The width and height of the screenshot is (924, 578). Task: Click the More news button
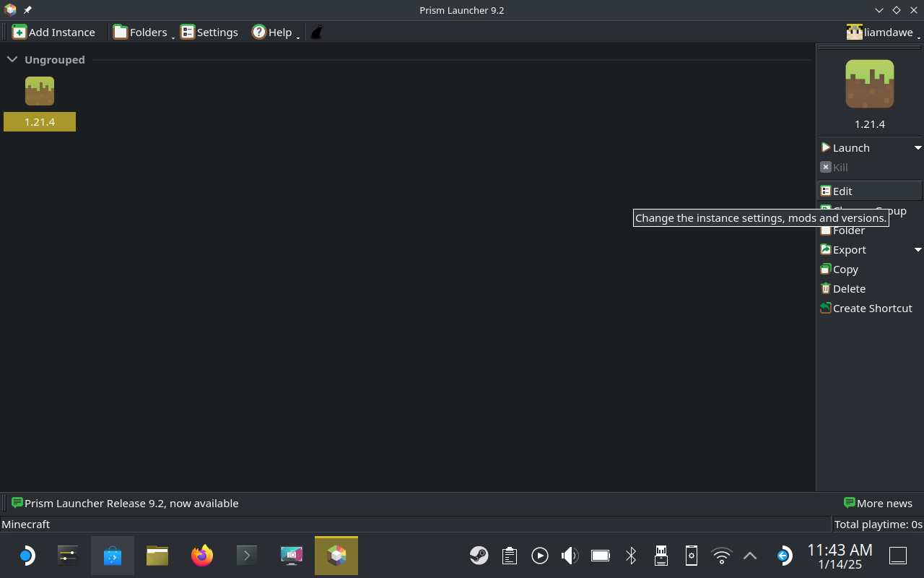tap(878, 504)
